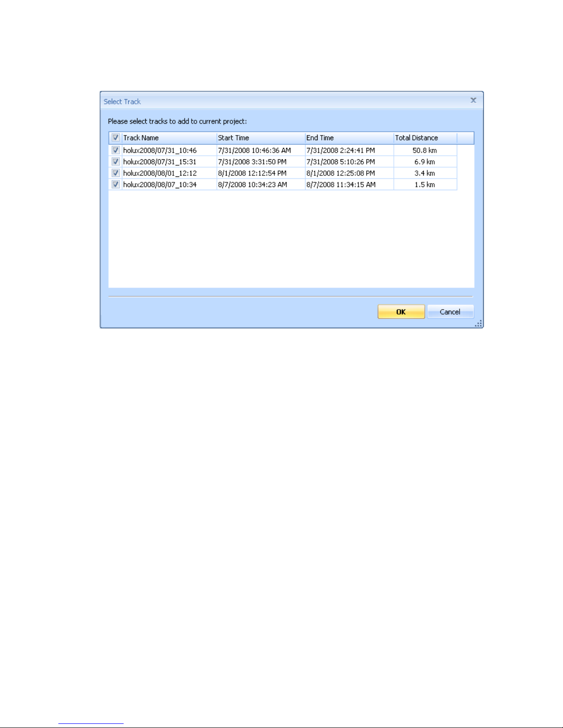Viewport: 563px width, 728px height.
Task: Sort by the Track Name column header
Action: coord(169,138)
